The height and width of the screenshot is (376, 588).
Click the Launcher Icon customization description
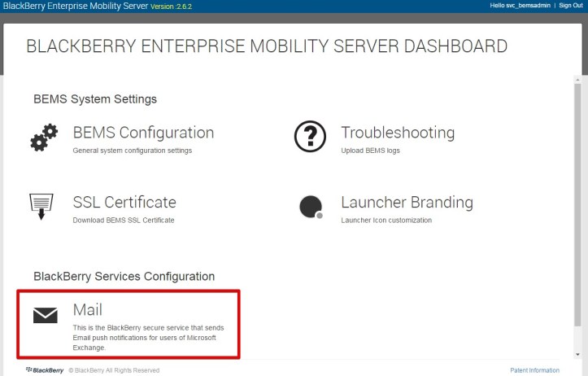(386, 220)
